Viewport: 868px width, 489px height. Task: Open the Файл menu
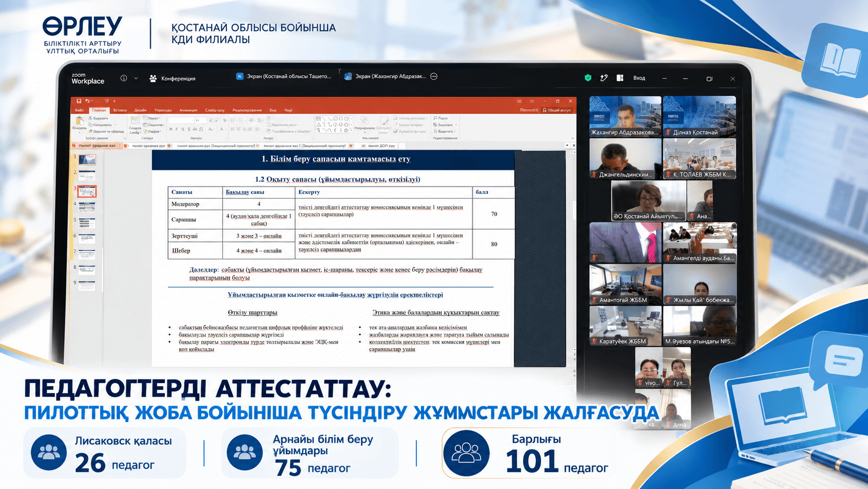(x=79, y=110)
